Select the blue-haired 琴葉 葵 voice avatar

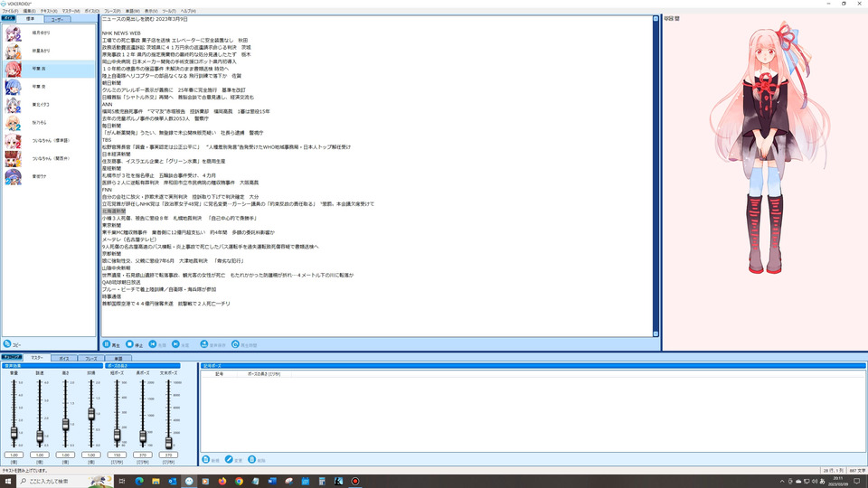[x=14, y=87]
